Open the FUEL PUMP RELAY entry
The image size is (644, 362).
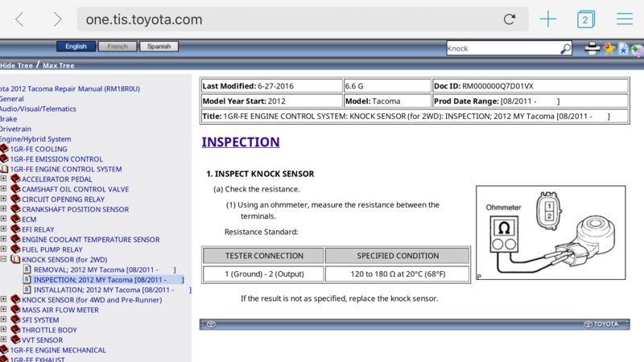(52, 249)
